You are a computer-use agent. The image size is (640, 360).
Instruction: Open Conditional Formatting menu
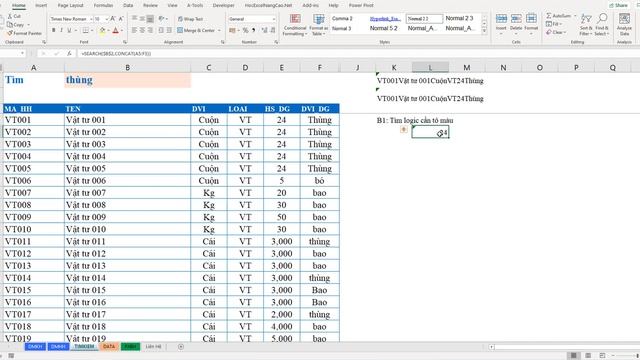[x=295, y=24]
